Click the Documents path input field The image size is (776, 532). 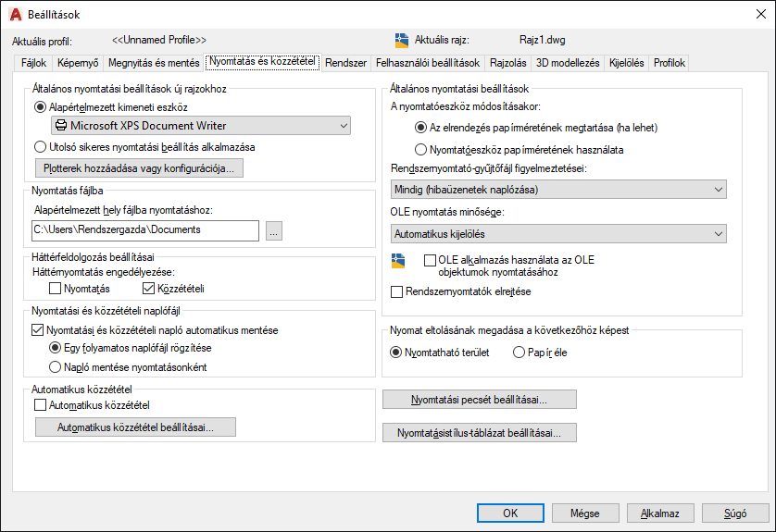(x=145, y=230)
